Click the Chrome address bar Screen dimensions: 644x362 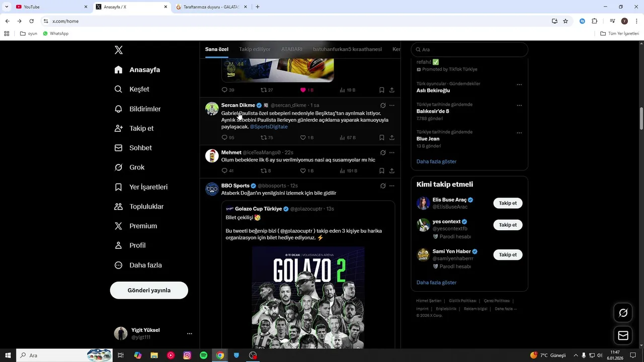[x=297, y=21]
